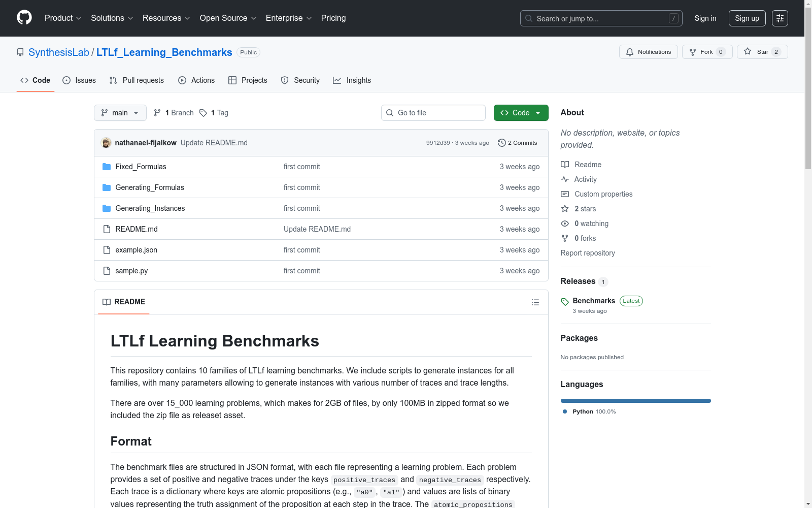Click the README book icon in header

coord(107,302)
